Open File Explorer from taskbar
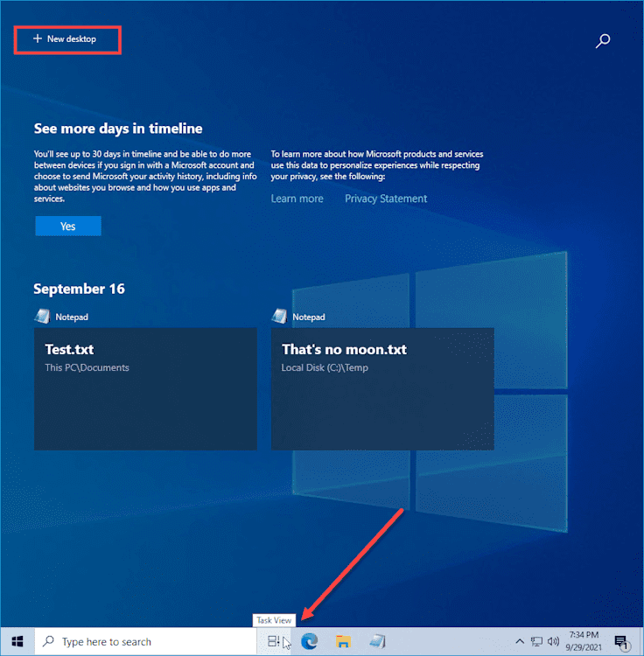The image size is (644, 656). [343, 641]
